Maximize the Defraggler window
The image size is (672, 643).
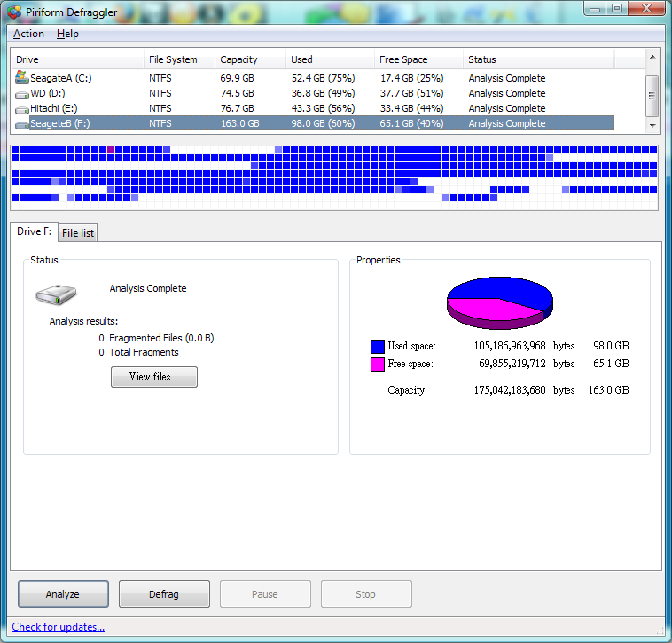pos(617,8)
